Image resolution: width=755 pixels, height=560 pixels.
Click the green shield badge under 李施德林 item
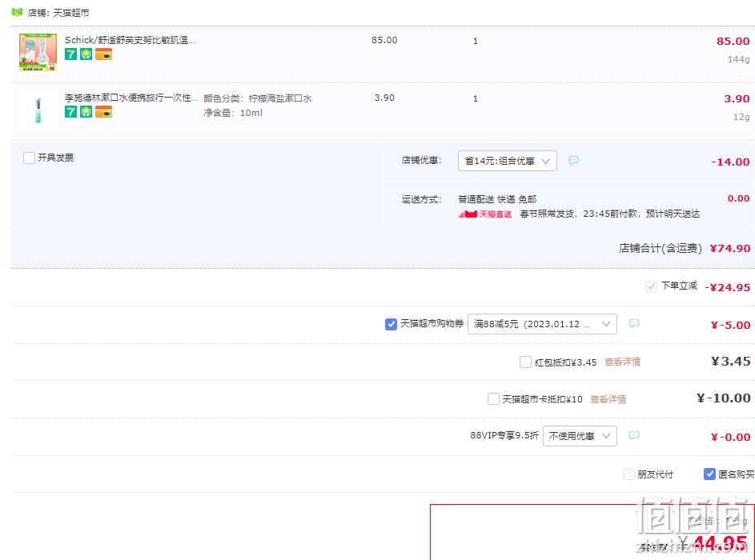[86, 112]
